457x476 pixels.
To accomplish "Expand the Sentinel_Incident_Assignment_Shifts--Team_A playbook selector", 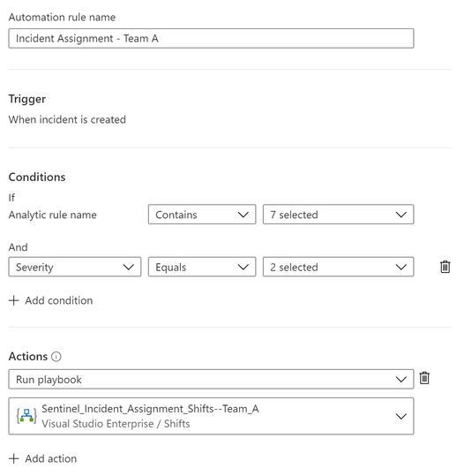I will tap(211, 416).
